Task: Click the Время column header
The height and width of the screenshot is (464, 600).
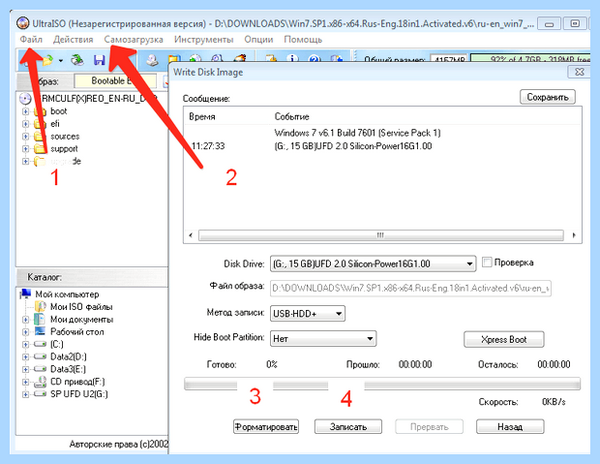Action: tap(202, 117)
